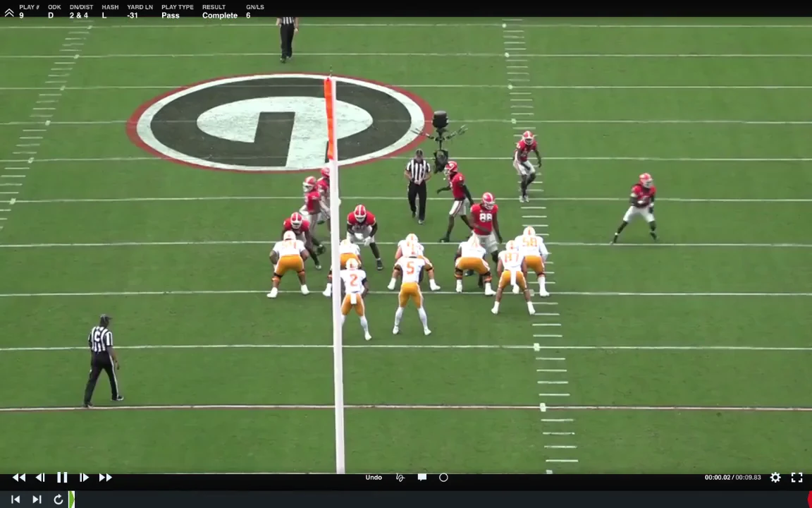Click the timecode 00:00.02 / 00:09.83

pos(733,478)
